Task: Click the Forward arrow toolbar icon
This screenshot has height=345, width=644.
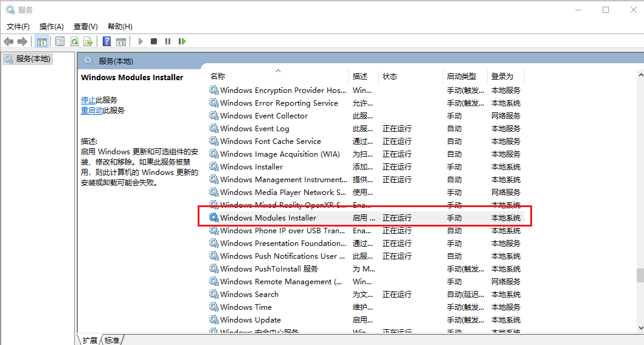Action: (23, 41)
